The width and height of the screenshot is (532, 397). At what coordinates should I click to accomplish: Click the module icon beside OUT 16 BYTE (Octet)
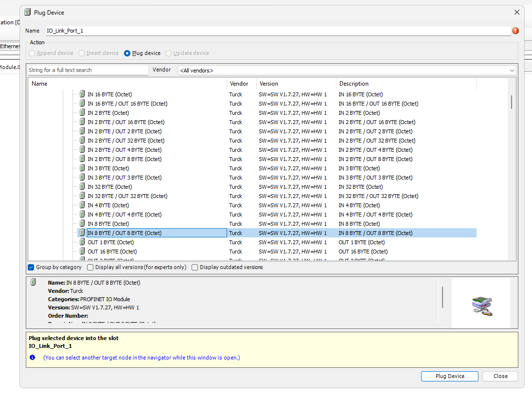click(82, 251)
